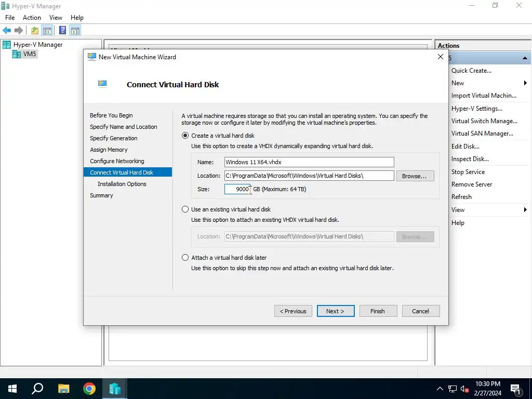This screenshot has height=399, width=532.
Task: Open Hyper-V Settings... action
Action: (x=477, y=109)
